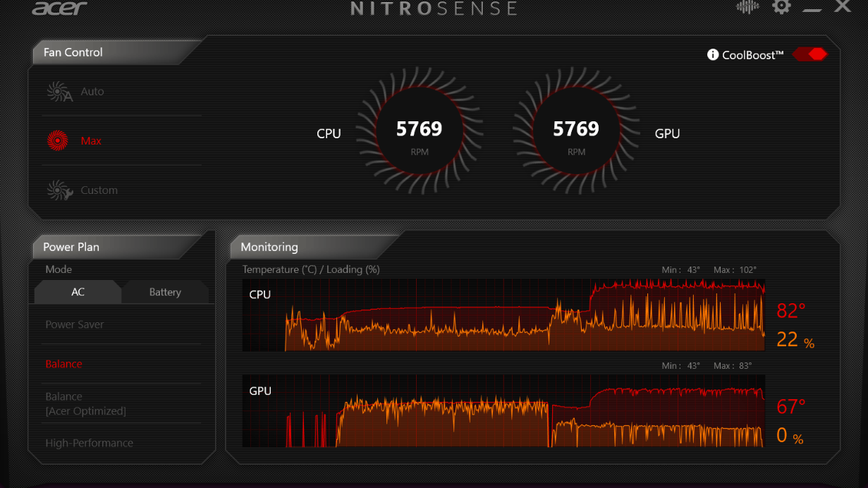868x488 pixels.
Task: Click the CPU fan RPM dial
Action: point(419,131)
